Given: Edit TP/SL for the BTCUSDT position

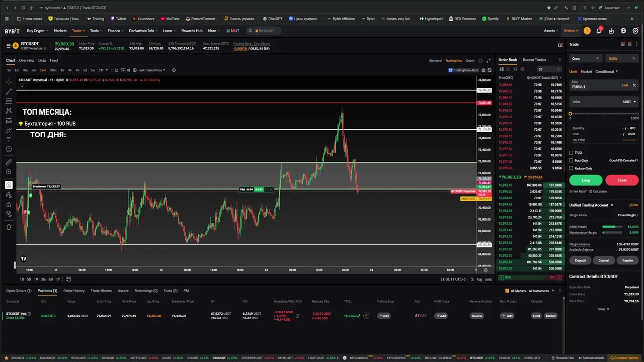Looking at the screenshot, I should pos(366,316).
